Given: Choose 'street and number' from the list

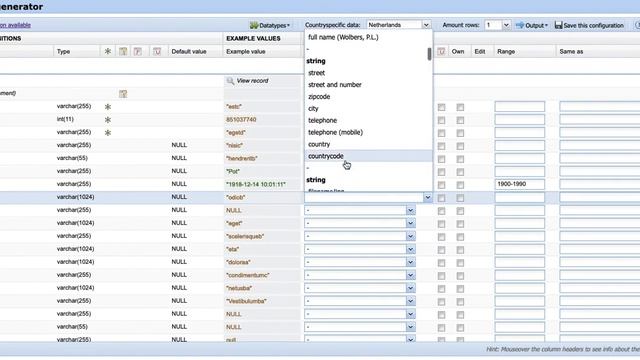Looking at the screenshot, I should [x=335, y=85].
